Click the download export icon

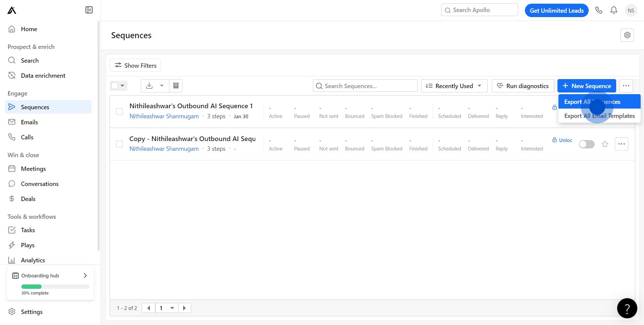coord(149,86)
